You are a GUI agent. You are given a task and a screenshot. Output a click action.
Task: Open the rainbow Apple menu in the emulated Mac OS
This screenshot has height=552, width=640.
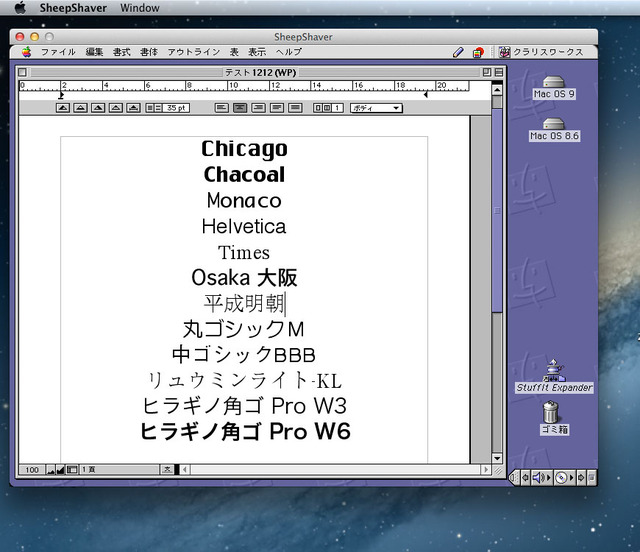pos(27,52)
